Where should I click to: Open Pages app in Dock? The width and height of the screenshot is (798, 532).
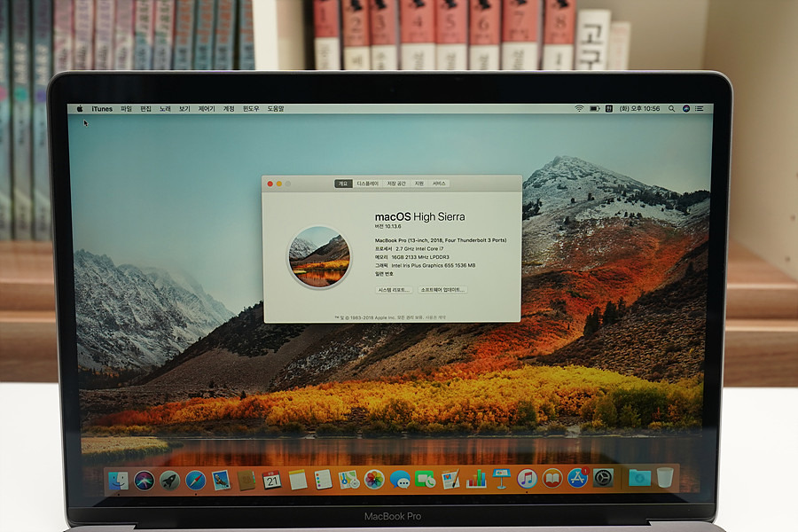450,480
